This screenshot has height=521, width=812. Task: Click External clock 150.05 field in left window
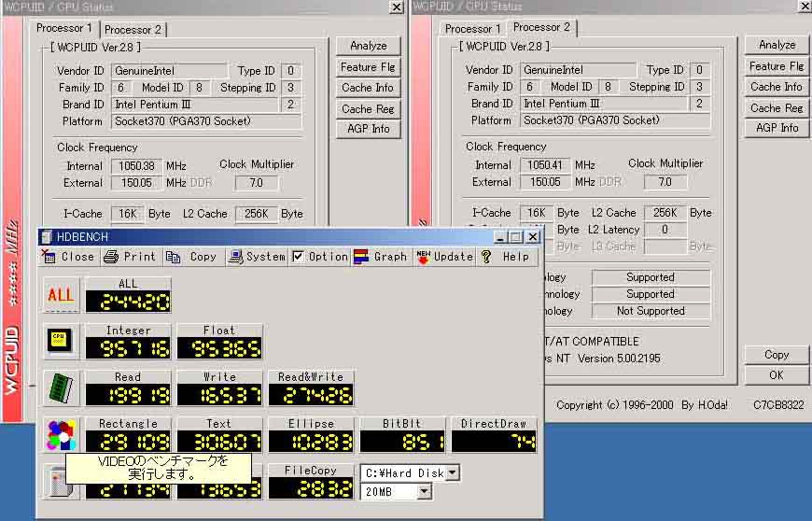point(136,182)
